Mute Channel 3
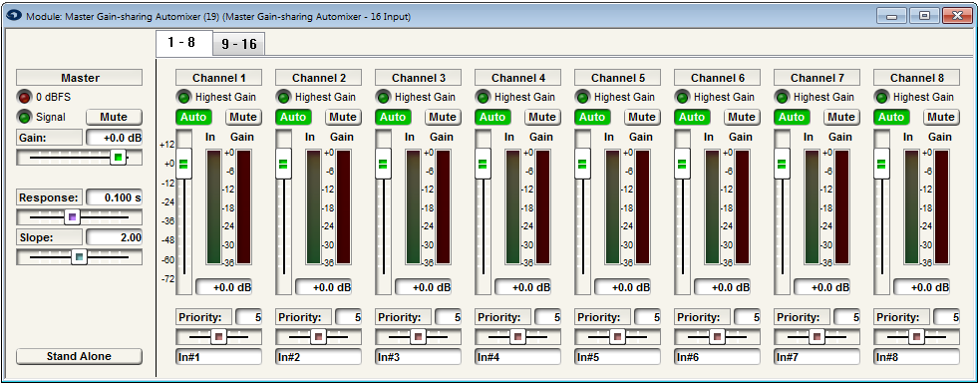This screenshot has width=980, height=385. coord(443,117)
